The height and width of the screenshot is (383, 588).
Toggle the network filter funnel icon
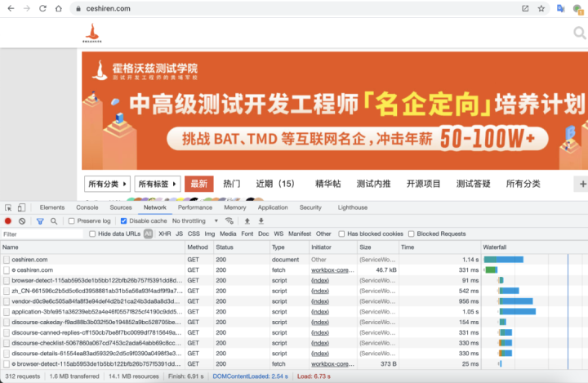[x=40, y=221]
